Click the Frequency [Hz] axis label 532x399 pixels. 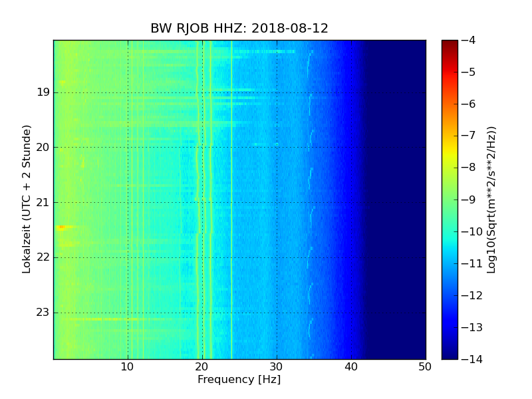239,379
